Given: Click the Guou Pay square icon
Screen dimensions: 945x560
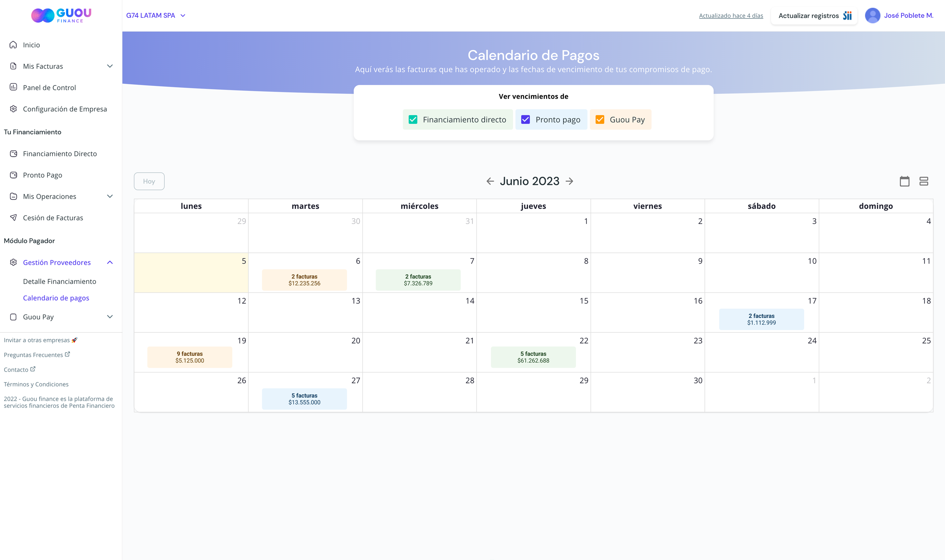Looking at the screenshot, I should point(13,317).
